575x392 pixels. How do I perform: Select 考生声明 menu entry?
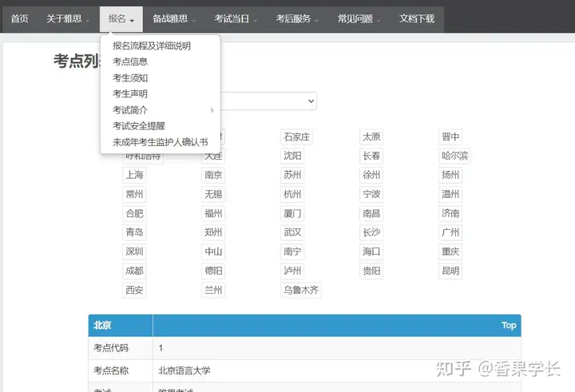coord(130,94)
